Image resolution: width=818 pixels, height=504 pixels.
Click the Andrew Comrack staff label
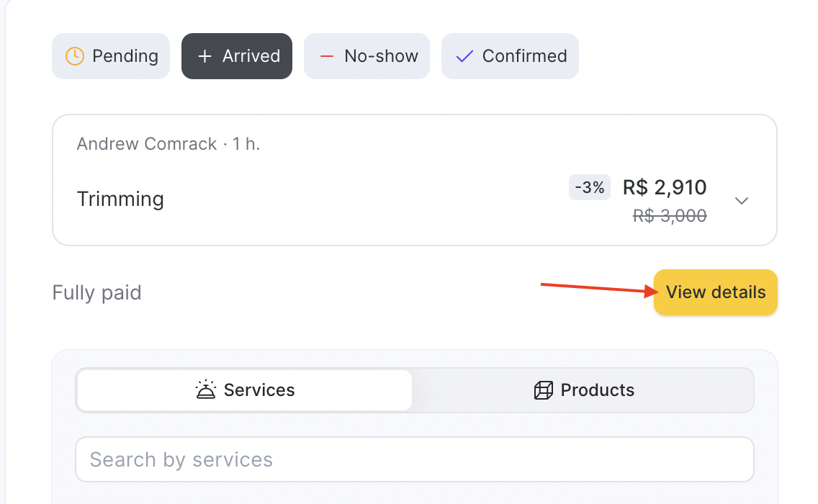tap(147, 144)
